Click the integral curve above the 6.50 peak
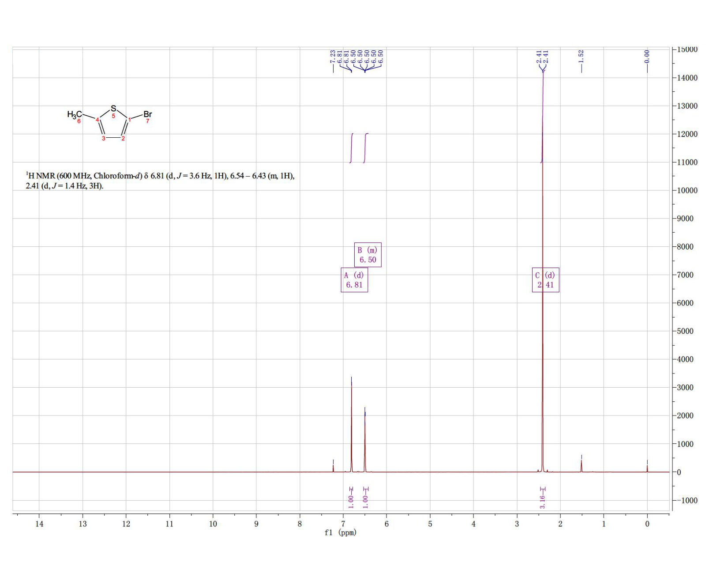 point(366,148)
